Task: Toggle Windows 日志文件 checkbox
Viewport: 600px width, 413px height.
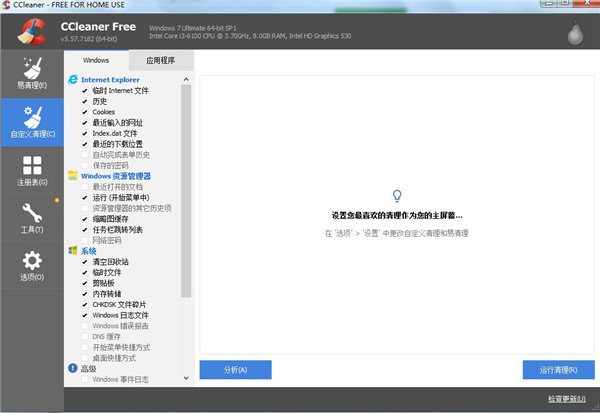Action: pyautogui.click(x=85, y=316)
